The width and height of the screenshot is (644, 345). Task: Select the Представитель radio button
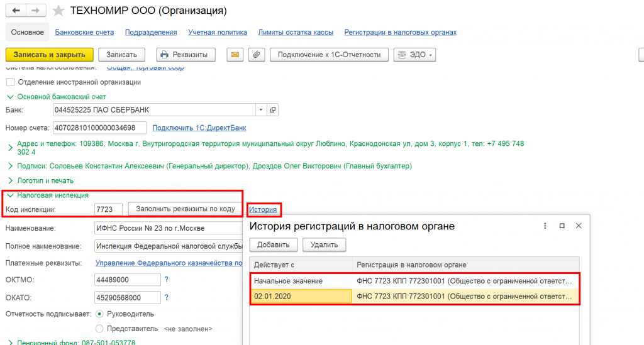(99, 329)
